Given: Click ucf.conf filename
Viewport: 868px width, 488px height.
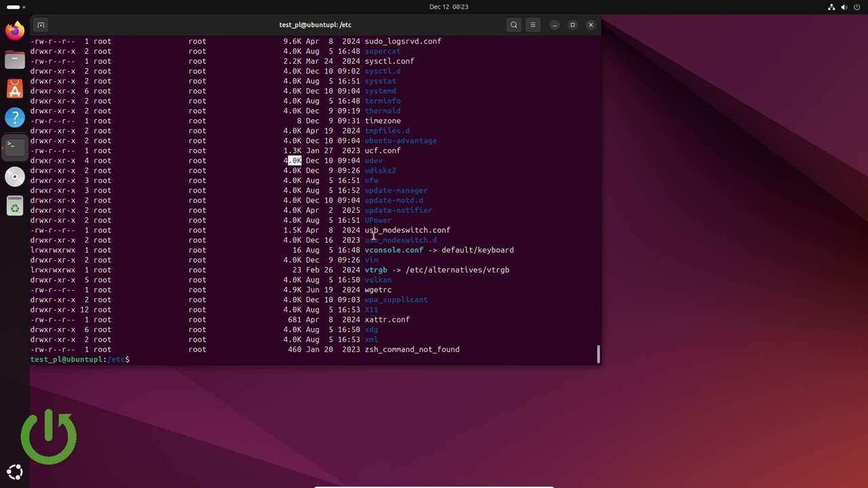Looking at the screenshot, I should pyautogui.click(x=382, y=150).
